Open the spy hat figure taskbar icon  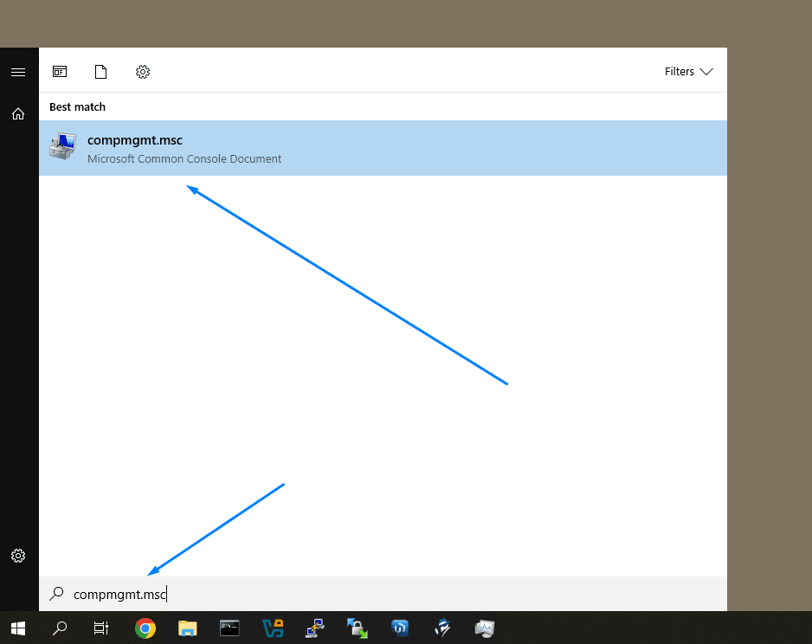click(442, 628)
